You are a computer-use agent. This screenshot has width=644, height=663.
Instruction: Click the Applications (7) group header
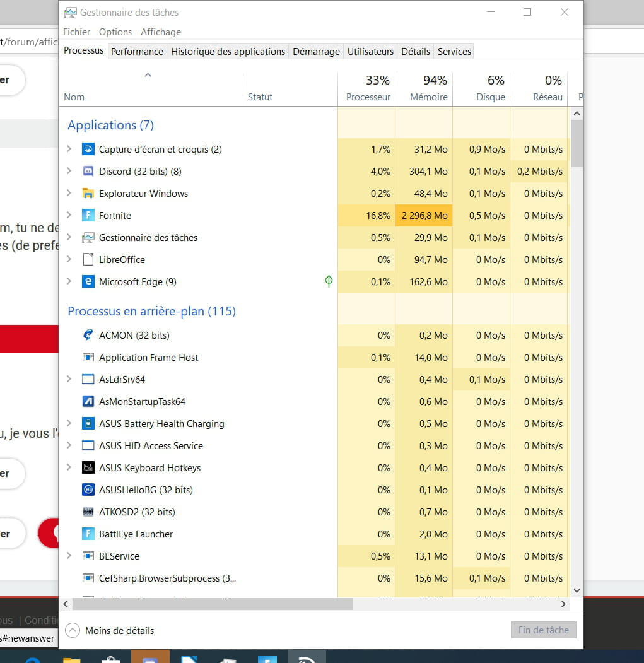(111, 125)
